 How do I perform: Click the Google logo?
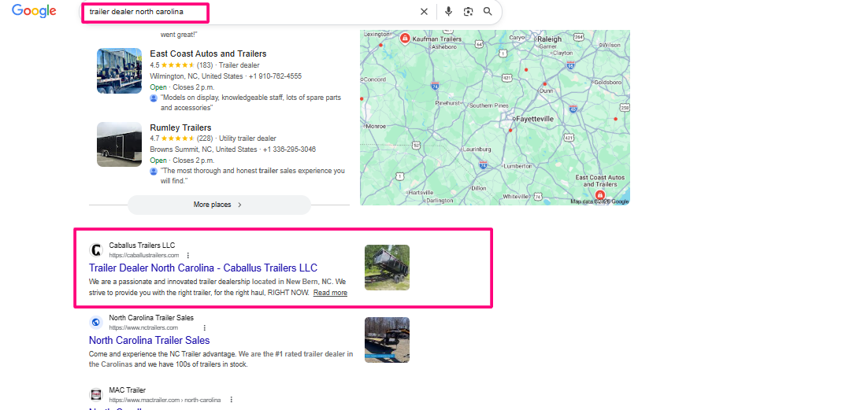(34, 11)
